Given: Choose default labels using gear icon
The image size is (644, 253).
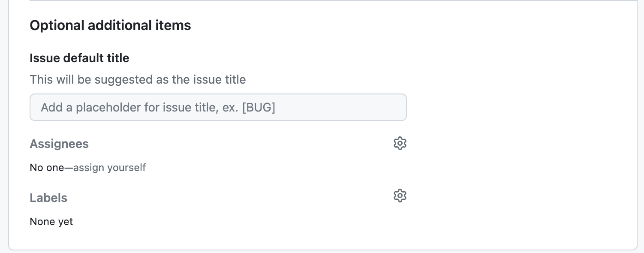Looking at the screenshot, I should pyautogui.click(x=400, y=196).
